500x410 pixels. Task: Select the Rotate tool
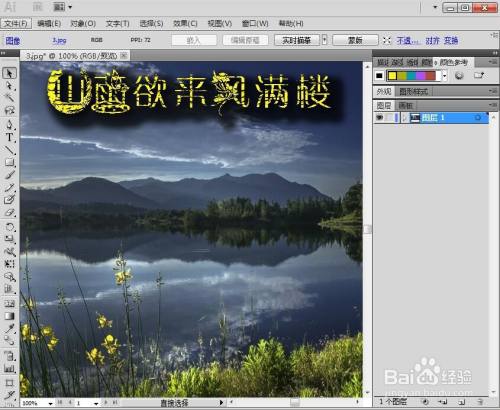[x=9, y=227]
